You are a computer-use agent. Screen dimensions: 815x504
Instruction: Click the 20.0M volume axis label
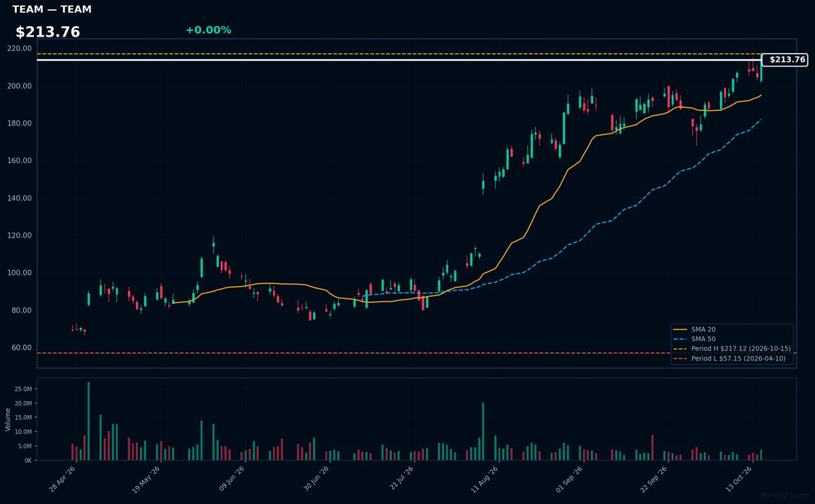click(22, 403)
